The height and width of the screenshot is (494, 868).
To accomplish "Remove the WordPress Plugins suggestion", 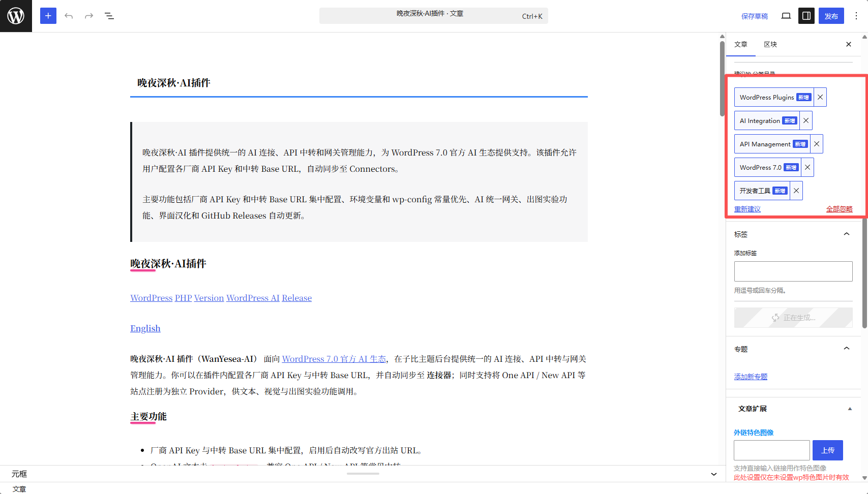I will (x=820, y=97).
